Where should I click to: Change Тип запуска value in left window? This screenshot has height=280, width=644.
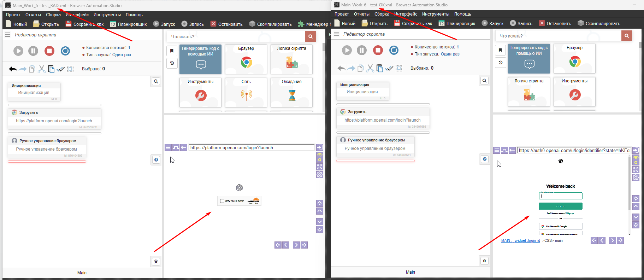[122, 55]
